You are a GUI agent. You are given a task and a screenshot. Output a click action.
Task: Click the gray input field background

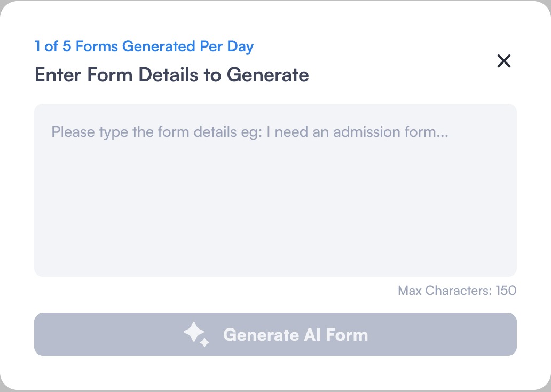coord(275,214)
